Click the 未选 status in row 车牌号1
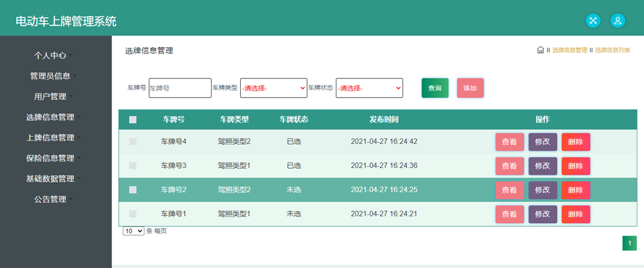 coord(294,214)
